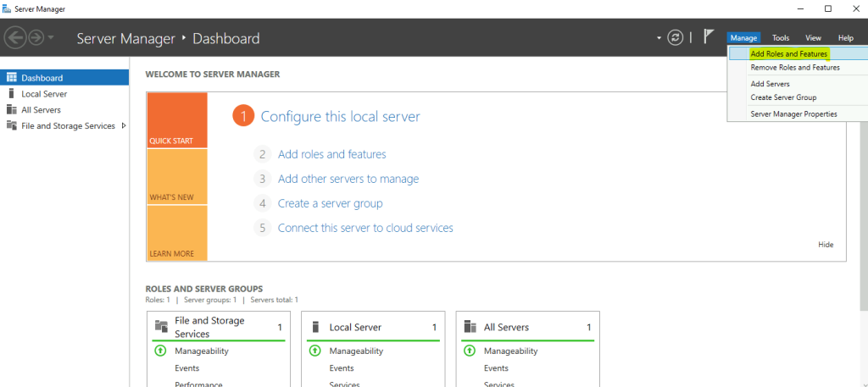Open the navigation history dropdown arrow
This screenshot has width=868, height=387.
click(x=51, y=37)
